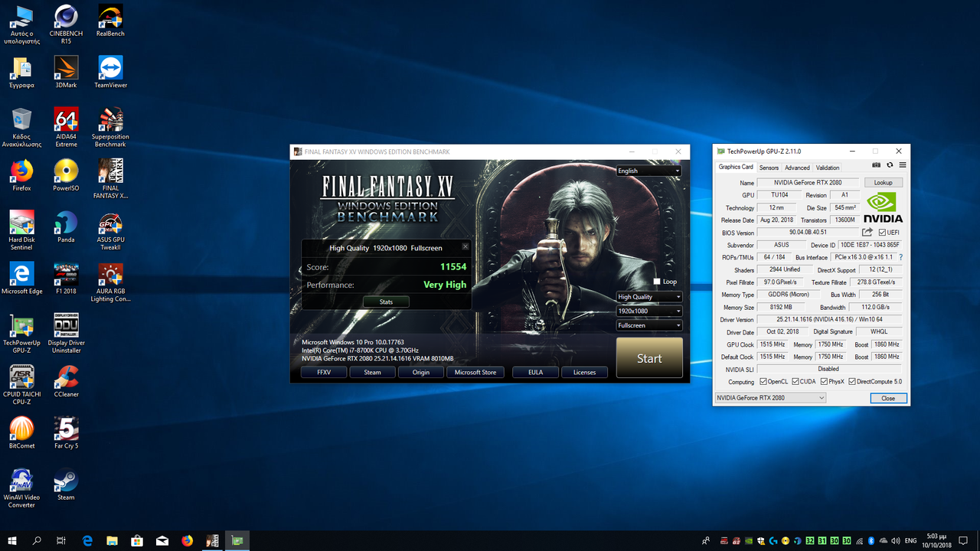
Task: Select the TeamViewer desktop icon
Action: pos(110,73)
